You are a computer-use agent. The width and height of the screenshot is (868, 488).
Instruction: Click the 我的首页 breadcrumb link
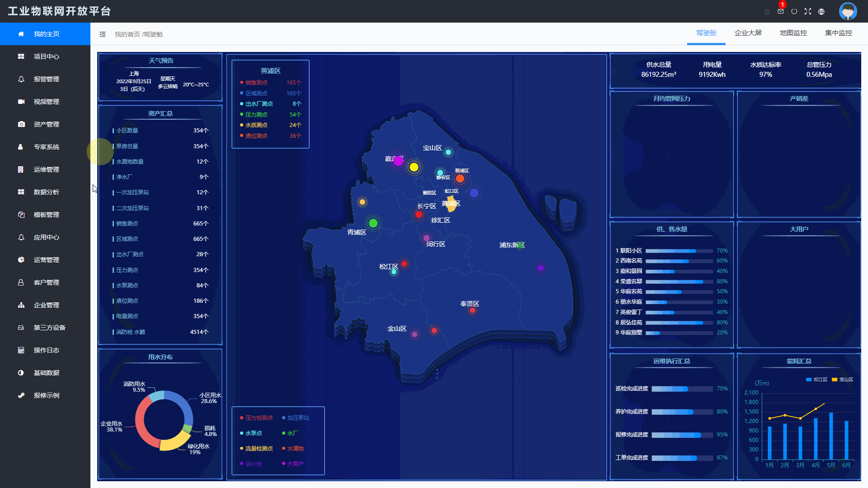[x=127, y=34]
